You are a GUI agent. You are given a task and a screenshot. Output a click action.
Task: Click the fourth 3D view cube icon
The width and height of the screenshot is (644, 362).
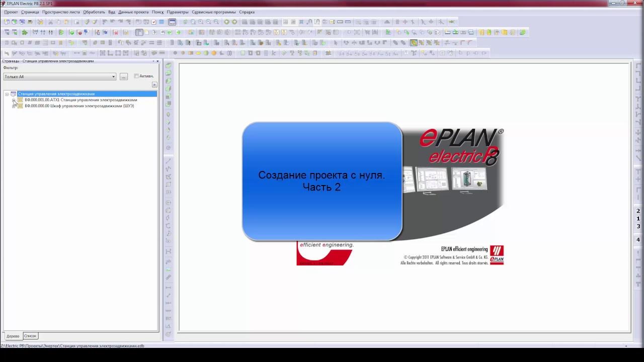coord(169,88)
